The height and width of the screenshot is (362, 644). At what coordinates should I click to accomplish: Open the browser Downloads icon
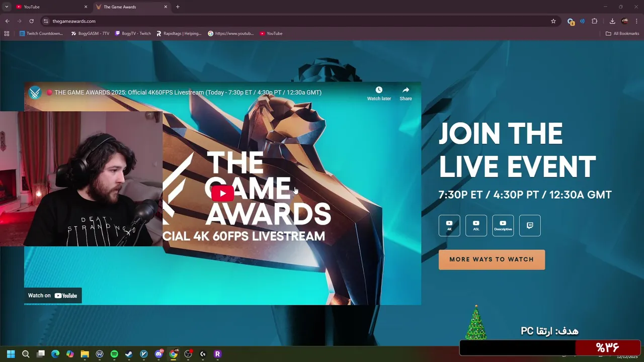pyautogui.click(x=612, y=21)
